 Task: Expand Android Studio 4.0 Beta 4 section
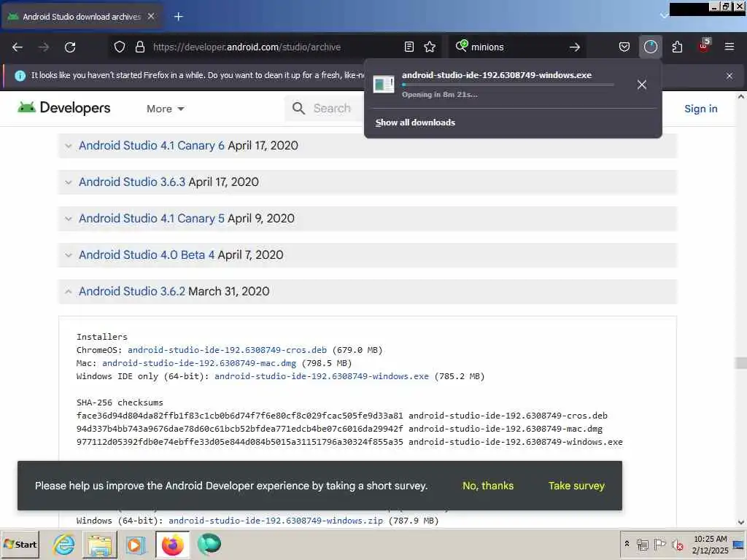[x=68, y=255]
